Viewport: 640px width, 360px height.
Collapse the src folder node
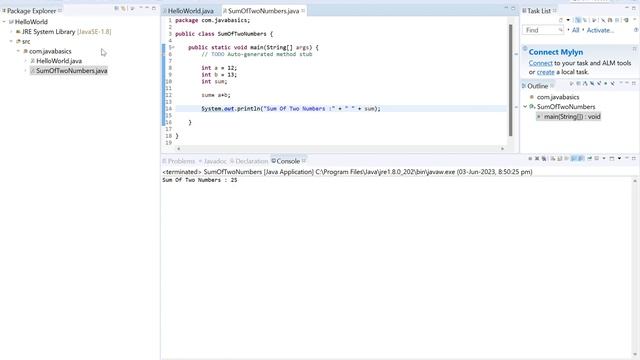[x=11, y=41]
